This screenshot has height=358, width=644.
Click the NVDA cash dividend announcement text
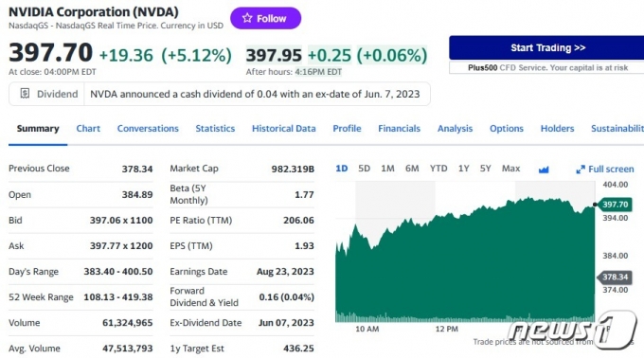coord(255,94)
